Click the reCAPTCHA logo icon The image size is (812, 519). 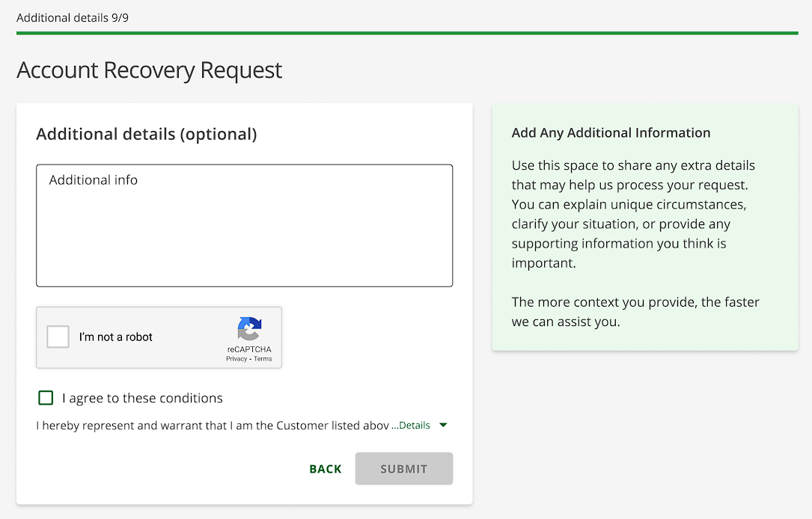[x=249, y=328]
